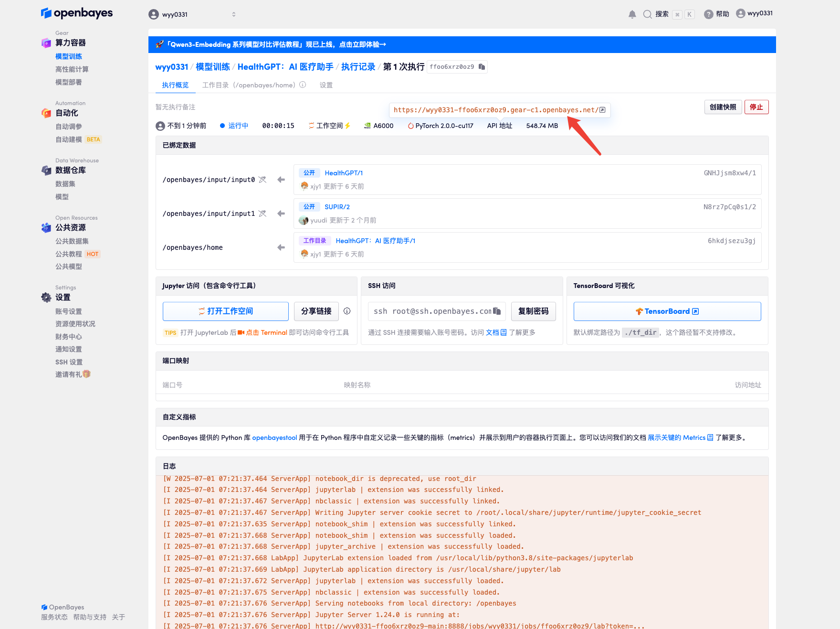Copy the SSH command icon
Viewport: 840px width, 629px height.
[x=497, y=311]
